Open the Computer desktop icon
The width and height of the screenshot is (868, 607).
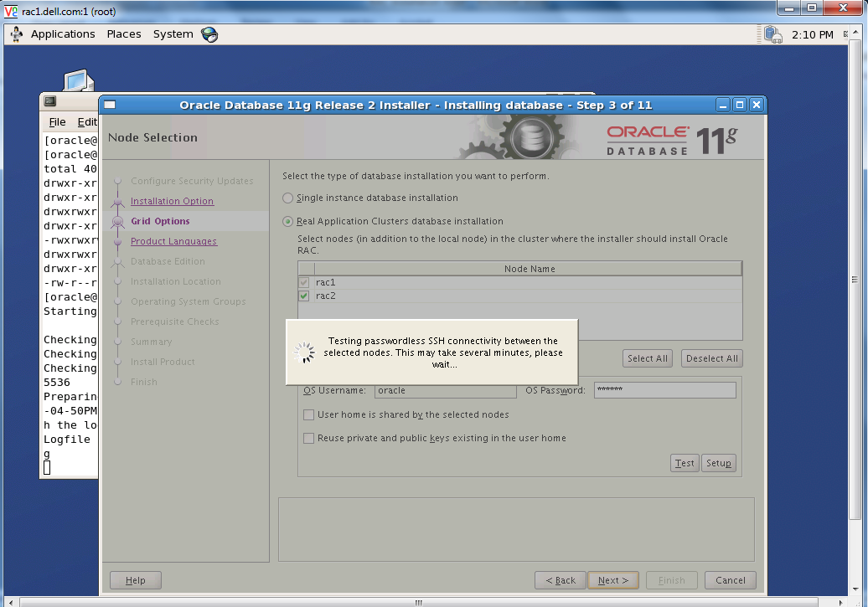[78, 80]
